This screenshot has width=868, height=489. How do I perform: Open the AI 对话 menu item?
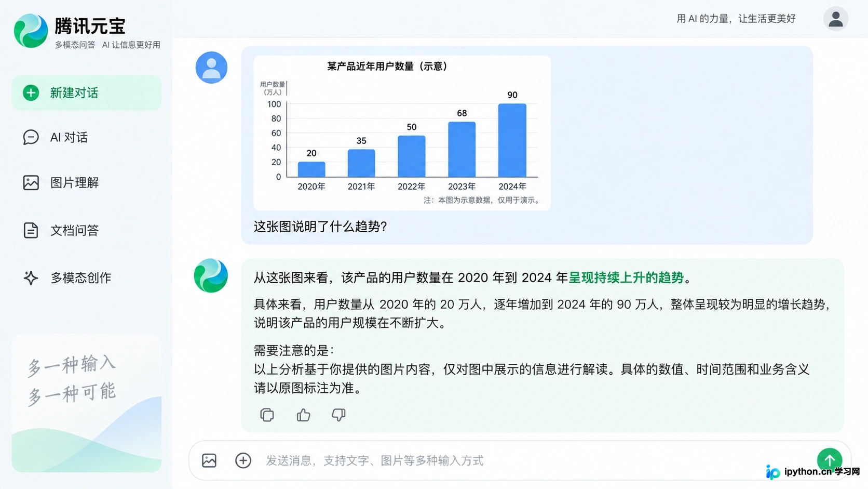(x=87, y=137)
